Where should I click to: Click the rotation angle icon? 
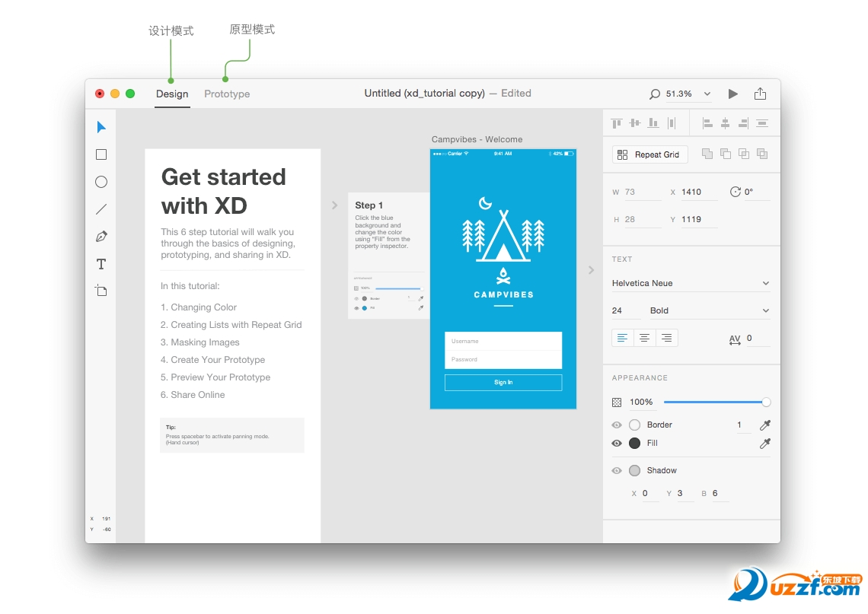pyautogui.click(x=736, y=192)
